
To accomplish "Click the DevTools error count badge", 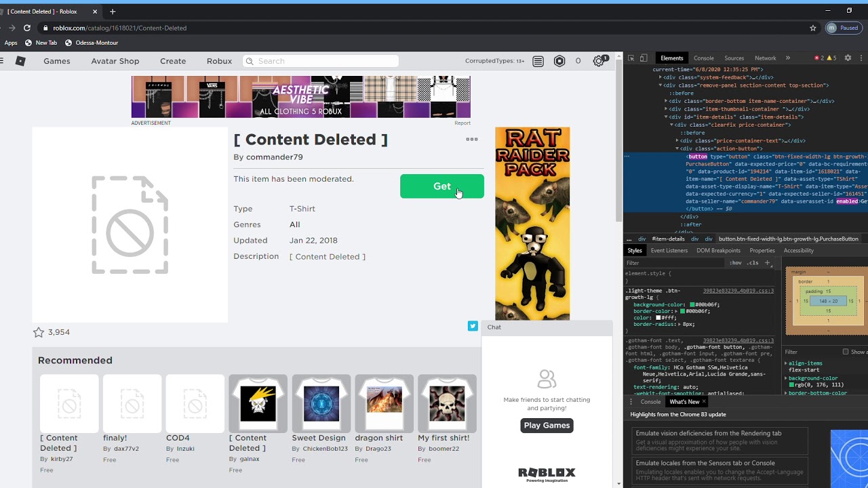I will [x=818, y=58].
